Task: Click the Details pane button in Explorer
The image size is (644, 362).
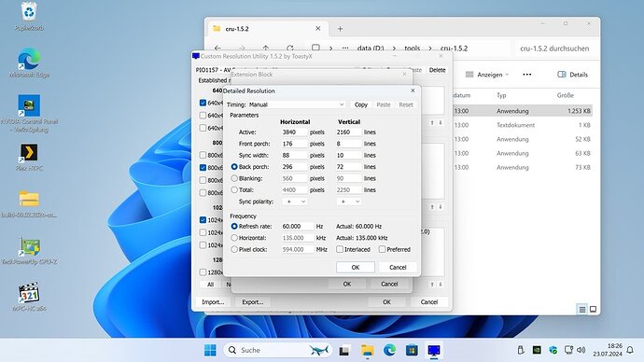Action: pyautogui.click(x=572, y=75)
